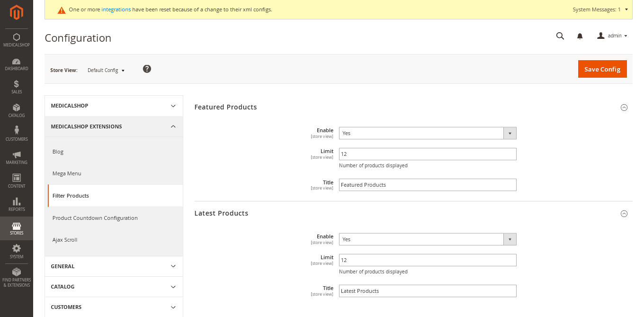Expand the MEDICALSHOP config group
Viewport: 644px width, 317px height.
pyautogui.click(x=114, y=106)
